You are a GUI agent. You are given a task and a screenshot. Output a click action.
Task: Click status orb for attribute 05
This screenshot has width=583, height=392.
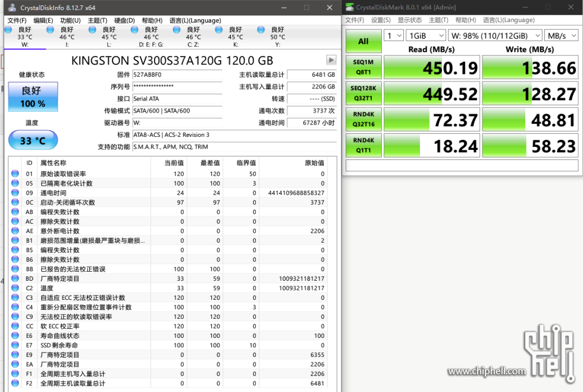(x=15, y=183)
